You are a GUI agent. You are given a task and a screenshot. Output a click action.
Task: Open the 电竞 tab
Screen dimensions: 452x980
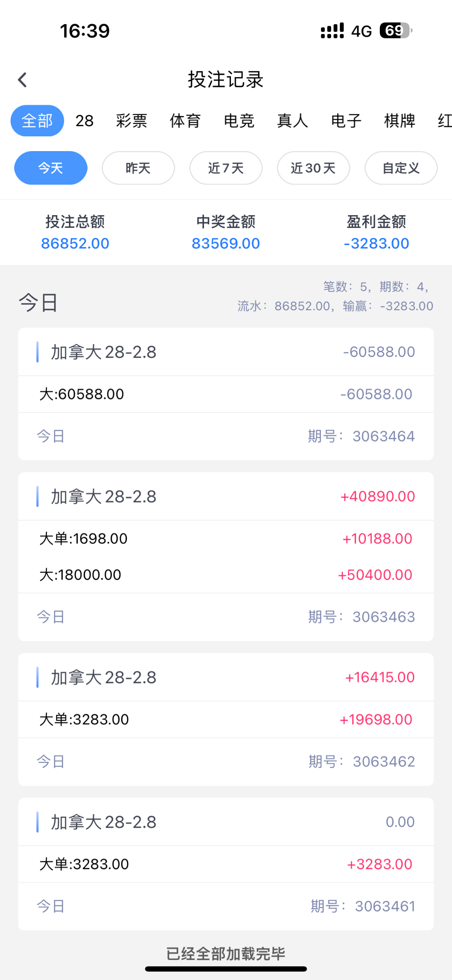click(x=239, y=121)
